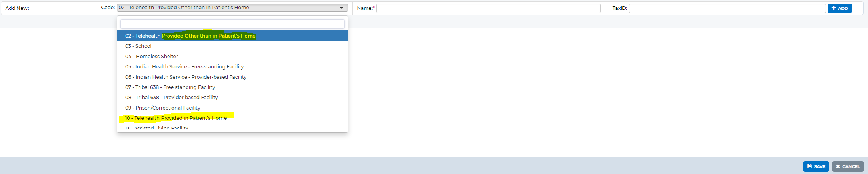Screen dimensions: 868x174
Task: Click the Code combo box showing 02 - Telehealth
Action: [x=232, y=8]
